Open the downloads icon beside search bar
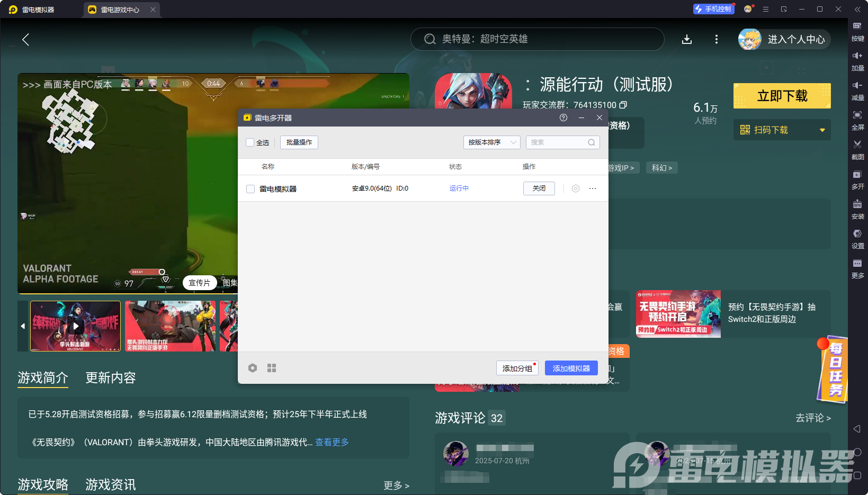The width and height of the screenshot is (868, 495). coord(687,39)
